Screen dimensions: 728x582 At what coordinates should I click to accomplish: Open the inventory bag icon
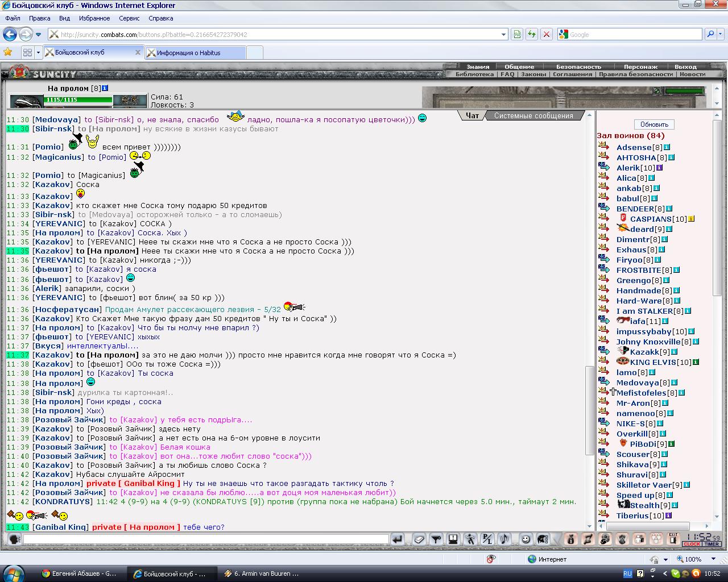(571, 539)
